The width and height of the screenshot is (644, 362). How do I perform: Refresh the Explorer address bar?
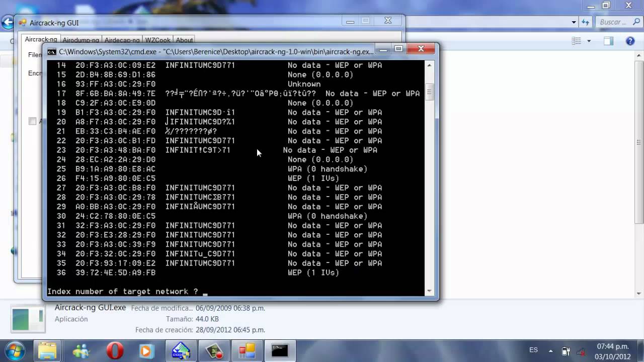[x=586, y=22]
